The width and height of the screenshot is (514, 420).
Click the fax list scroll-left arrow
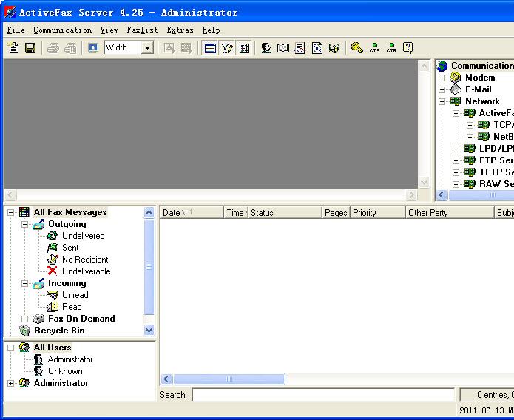coord(166,379)
